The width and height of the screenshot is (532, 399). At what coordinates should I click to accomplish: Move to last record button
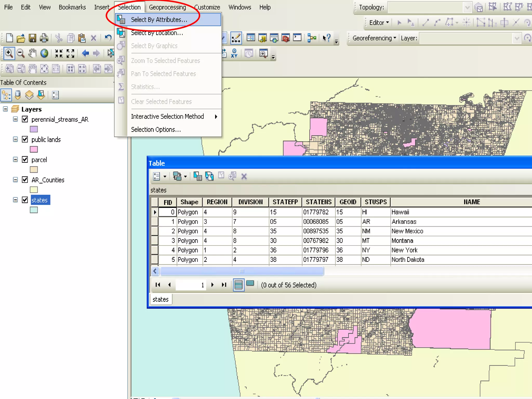click(x=224, y=285)
